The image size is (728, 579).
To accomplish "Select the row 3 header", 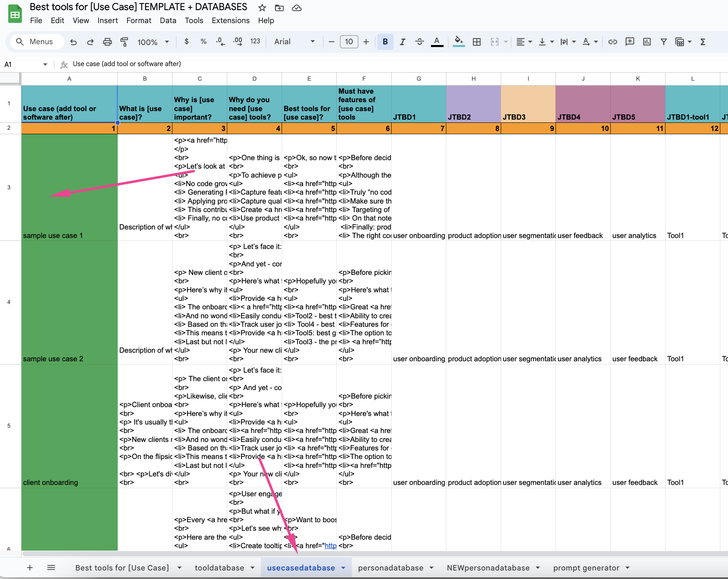I will click(9, 187).
